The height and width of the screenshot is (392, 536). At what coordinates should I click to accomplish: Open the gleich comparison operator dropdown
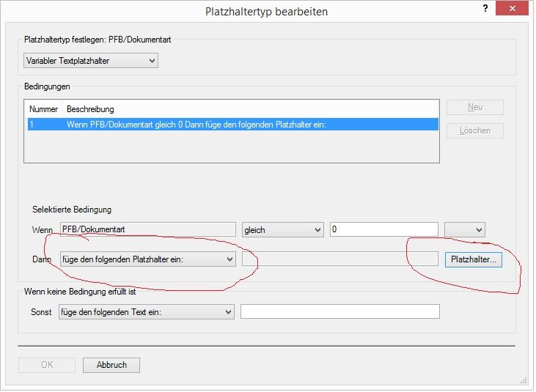(x=283, y=230)
